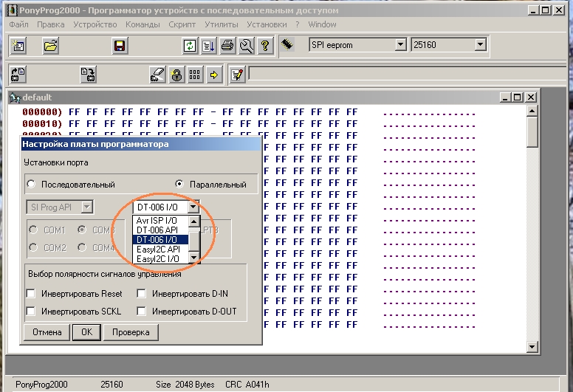The image size is (573, 392).
Task: Open the Устройство menu
Action: pos(95,24)
